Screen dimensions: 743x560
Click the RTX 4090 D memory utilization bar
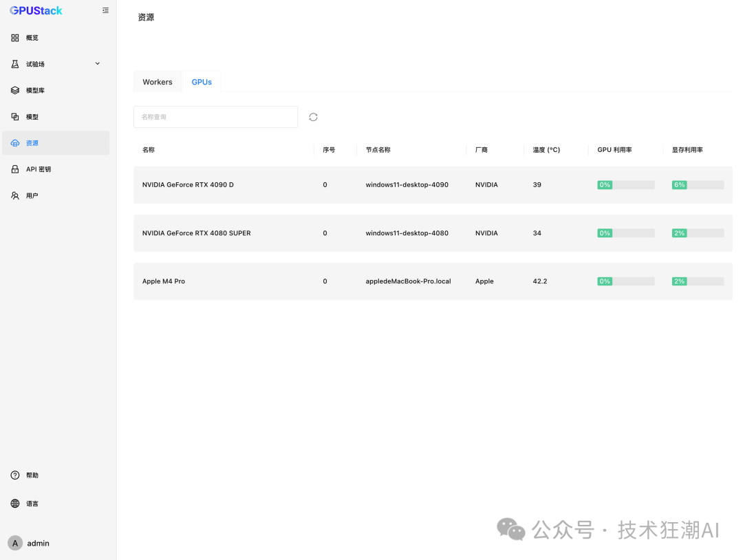click(698, 185)
